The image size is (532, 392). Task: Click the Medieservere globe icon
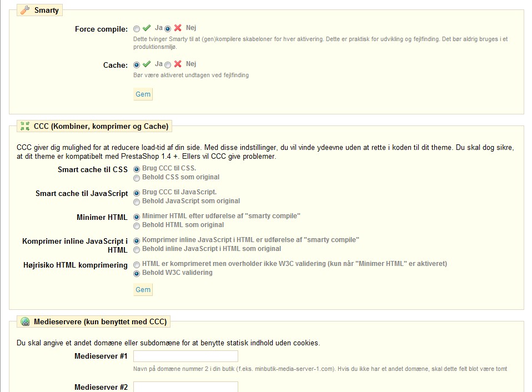pos(25,321)
